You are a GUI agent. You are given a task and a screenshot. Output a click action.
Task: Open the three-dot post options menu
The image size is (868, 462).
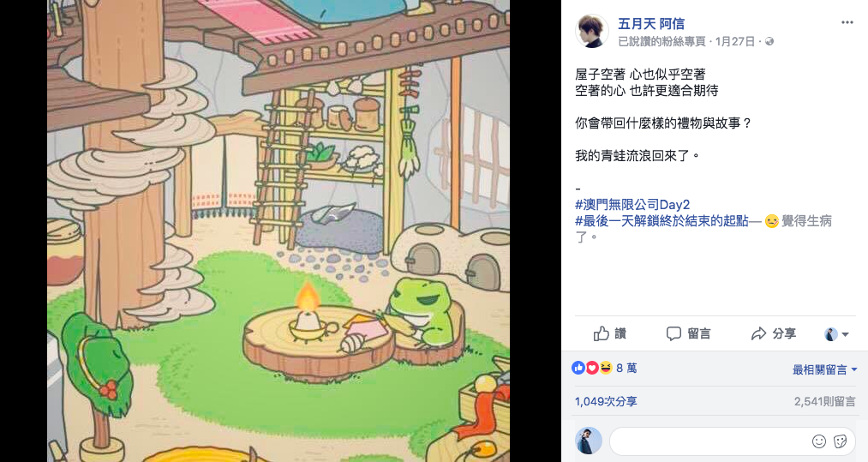[x=847, y=22]
